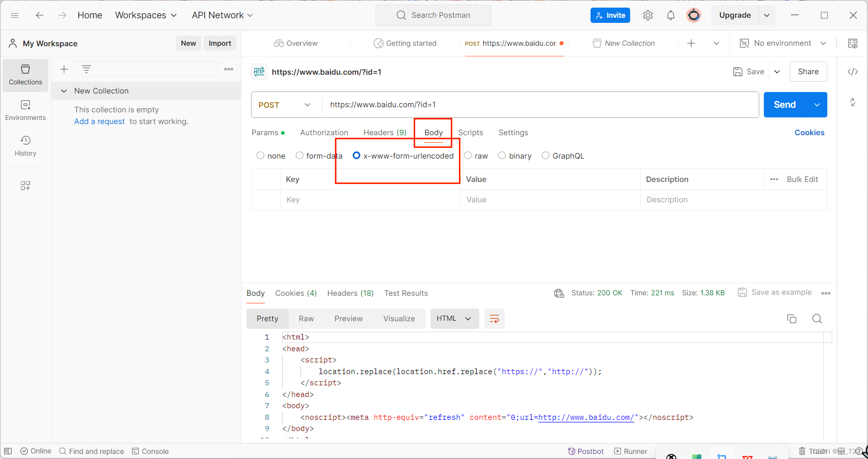This screenshot has height=459, width=868.
Task: Open collections more options ellipsis
Action: tap(229, 69)
